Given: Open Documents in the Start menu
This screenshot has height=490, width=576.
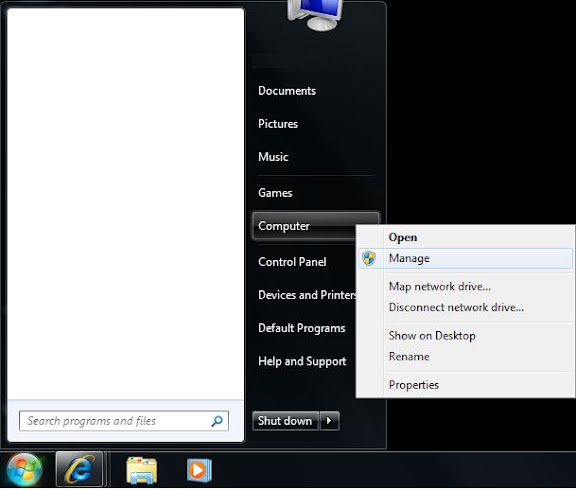Looking at the screenshot, I should pos(287,91).
